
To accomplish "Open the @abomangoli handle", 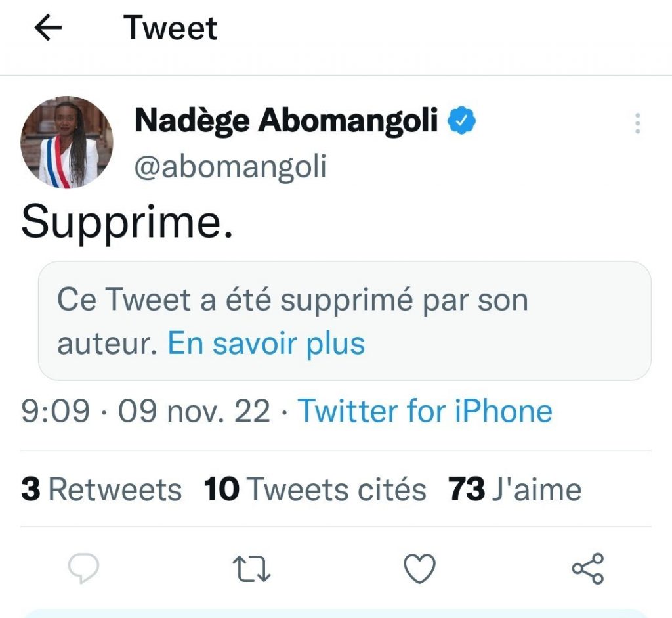I will click(230, 167).
